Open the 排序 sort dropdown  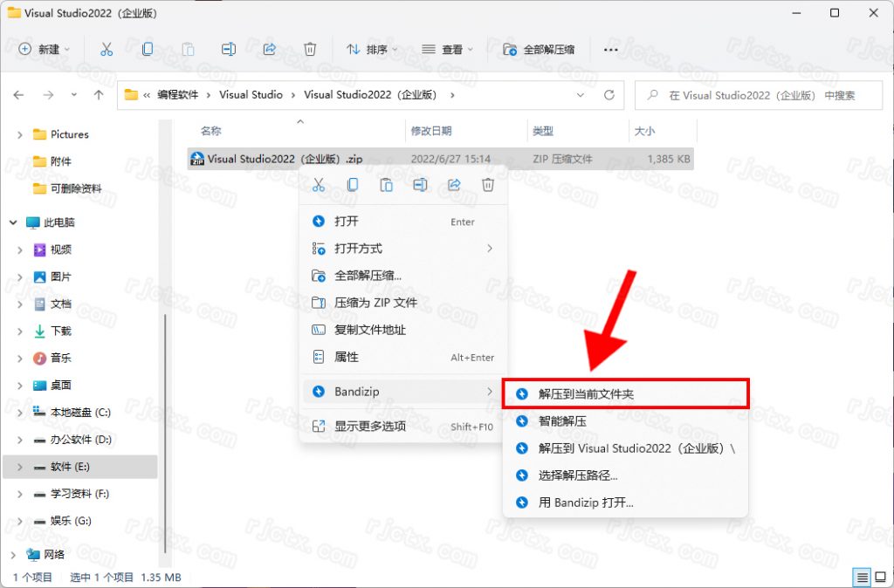(372, 50)
